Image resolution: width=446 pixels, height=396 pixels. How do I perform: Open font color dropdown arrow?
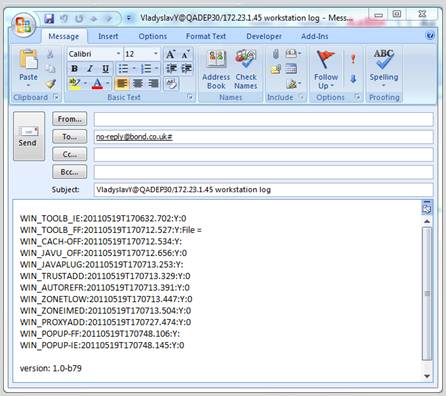tap(108, 83)
